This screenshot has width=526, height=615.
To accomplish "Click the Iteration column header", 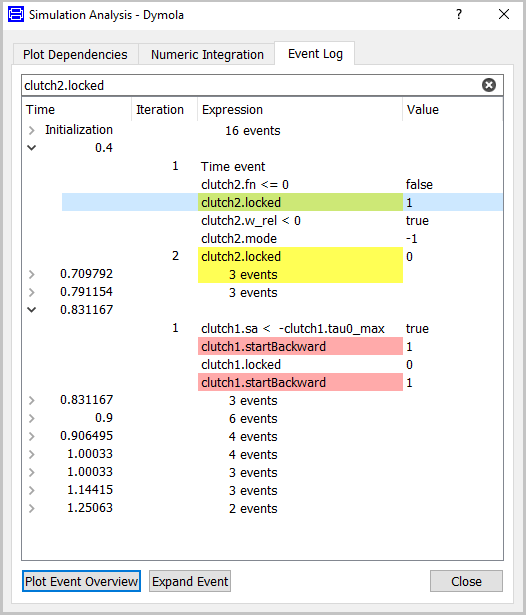I will coord(165,109).
